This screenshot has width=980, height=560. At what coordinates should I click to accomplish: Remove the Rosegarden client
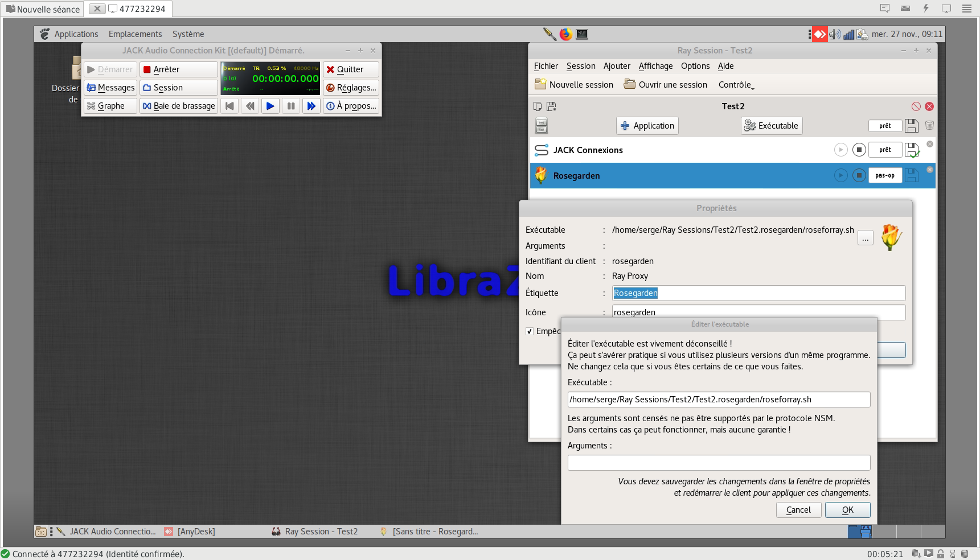[930, 170]
